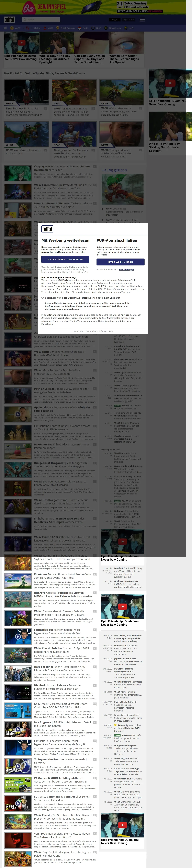
Task: Open 'WoW: Trauriger Moment' news card
Action: tap(122, 140)
